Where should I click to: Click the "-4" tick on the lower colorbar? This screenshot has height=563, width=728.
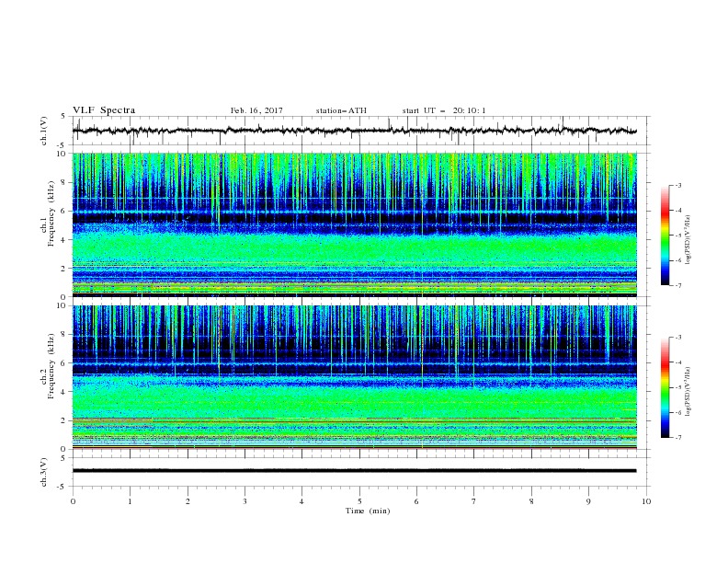677,362
